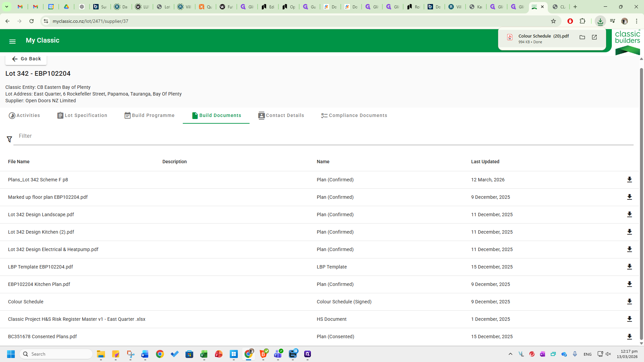This screenshot has width=644, height=362.
Task: Sort table by Last Updated column
Action: click(485, 162)
